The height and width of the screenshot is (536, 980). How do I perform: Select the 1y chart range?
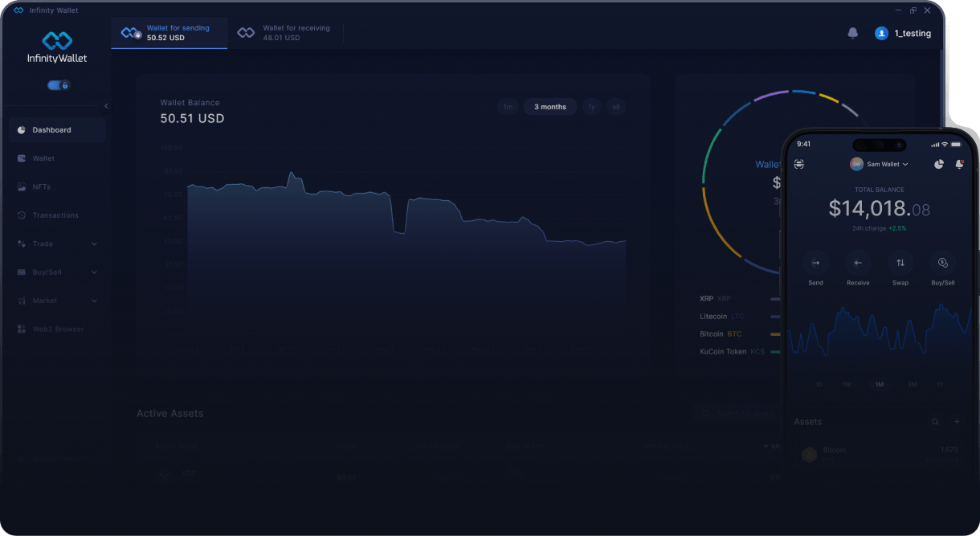(591, 107)
